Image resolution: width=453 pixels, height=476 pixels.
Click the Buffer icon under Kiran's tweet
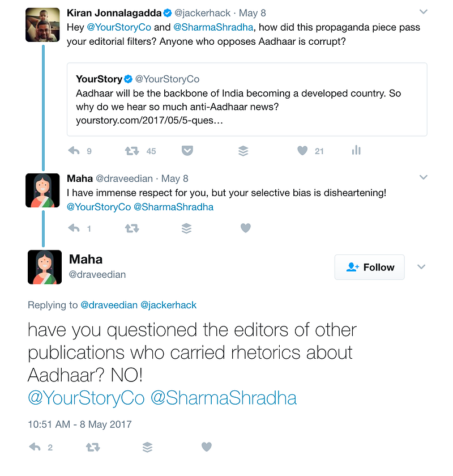click(x=243, y=151)
